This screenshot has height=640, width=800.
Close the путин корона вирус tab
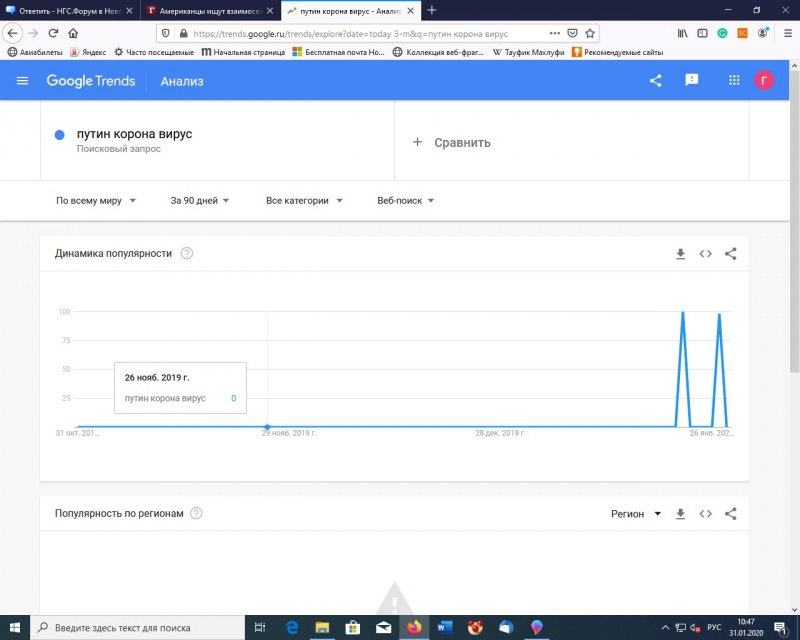(411, 10)
